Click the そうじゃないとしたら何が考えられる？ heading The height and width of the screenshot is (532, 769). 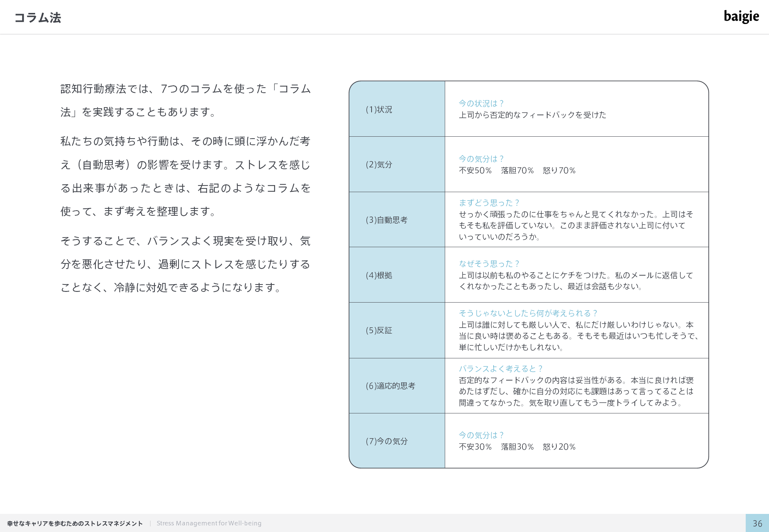click(528, 313)
